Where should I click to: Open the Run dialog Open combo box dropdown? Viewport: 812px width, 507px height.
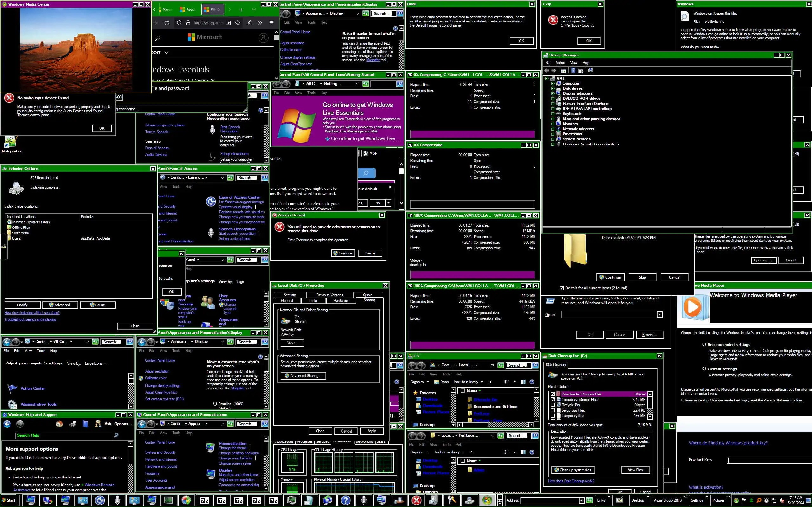659,315
